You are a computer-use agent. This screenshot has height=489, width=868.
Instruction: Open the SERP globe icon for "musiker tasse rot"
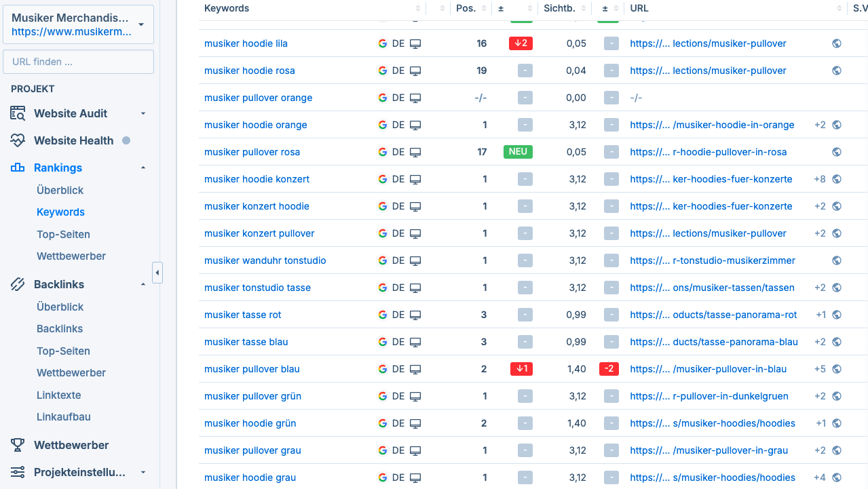click(837, 314)
